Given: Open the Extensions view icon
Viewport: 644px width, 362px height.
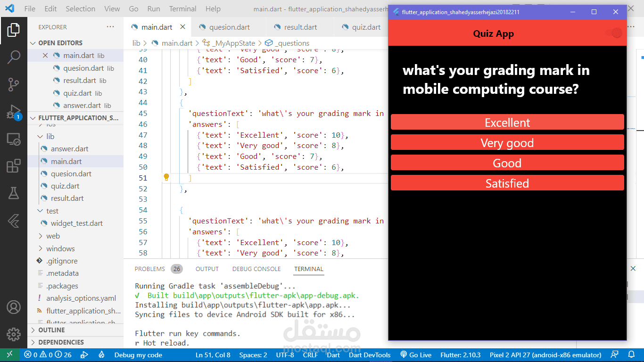Looking at the screenshot, I should point(14,166).
